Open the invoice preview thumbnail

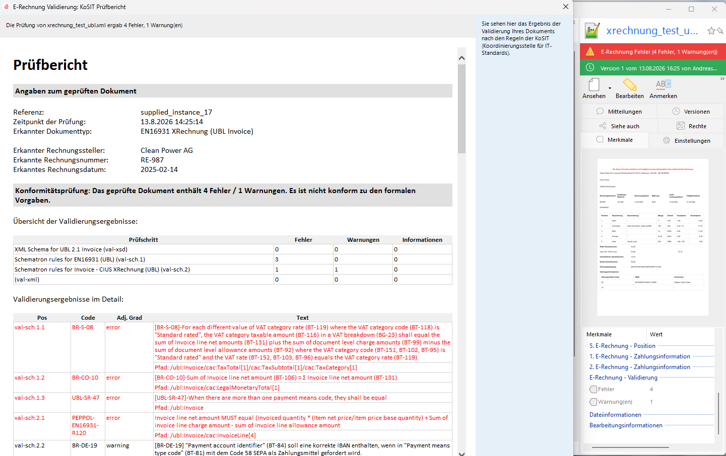(652, 237)
